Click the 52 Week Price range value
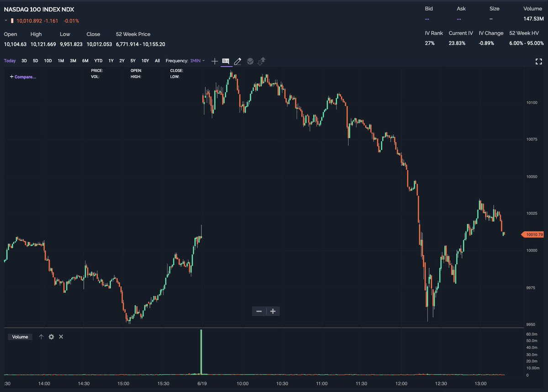The image size is (548, 392). [141, 44]
